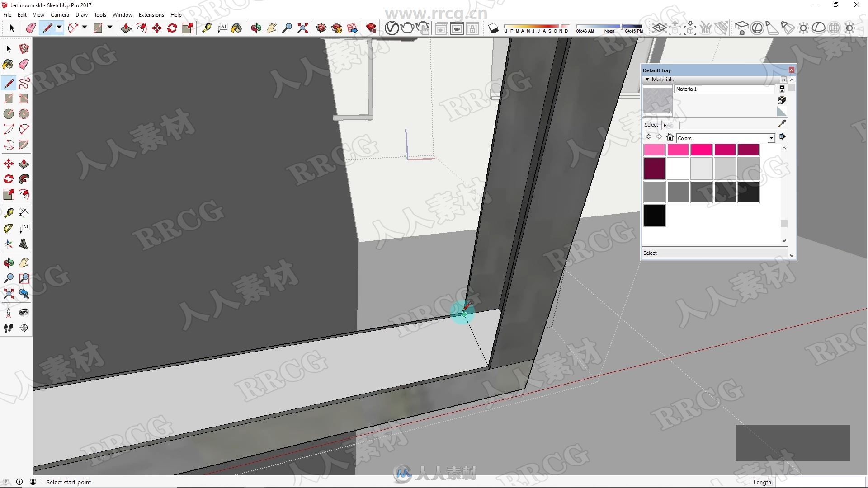Select the Push/Pull tool icon
868x488 pixels.
click(24, 163)
